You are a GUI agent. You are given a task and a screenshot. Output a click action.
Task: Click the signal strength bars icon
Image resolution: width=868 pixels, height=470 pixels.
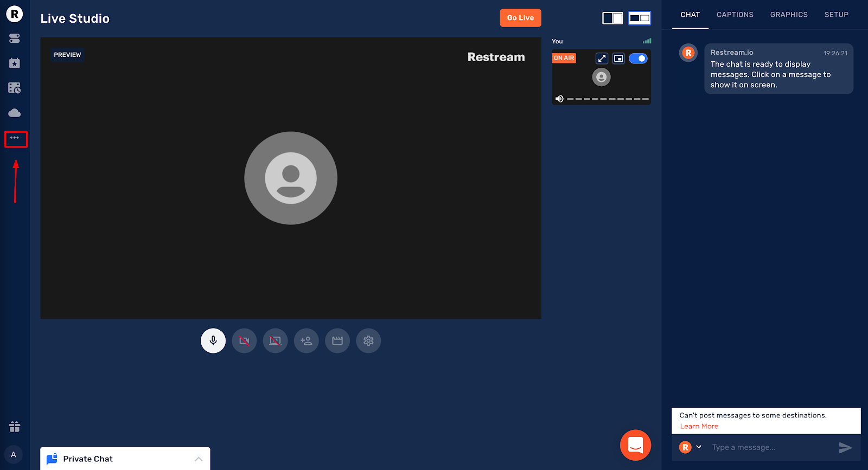(647, 41)
